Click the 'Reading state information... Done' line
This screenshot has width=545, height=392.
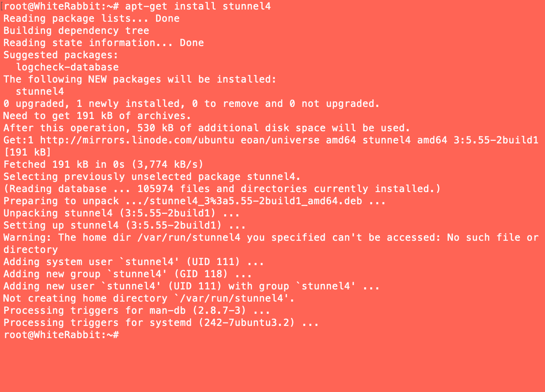pyautogui.click(x=103, y=43)
